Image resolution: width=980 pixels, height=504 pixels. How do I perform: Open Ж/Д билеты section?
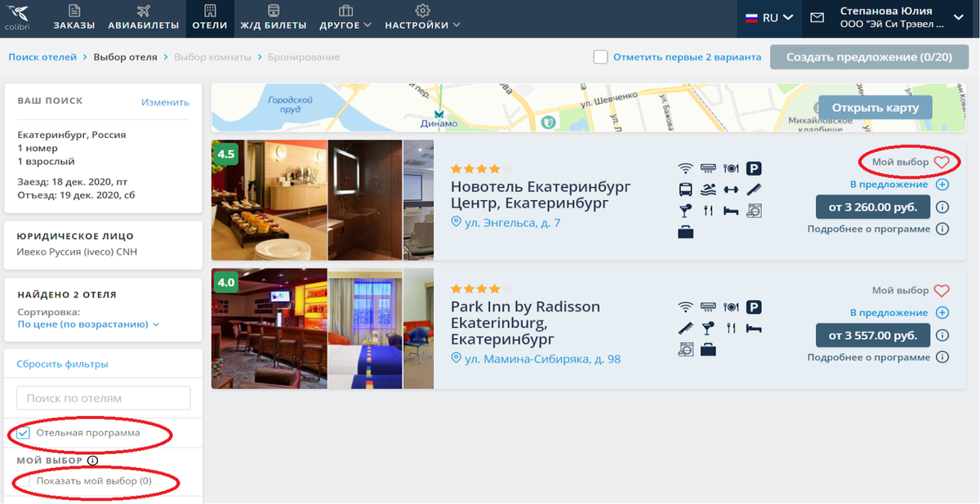(274, 18)
